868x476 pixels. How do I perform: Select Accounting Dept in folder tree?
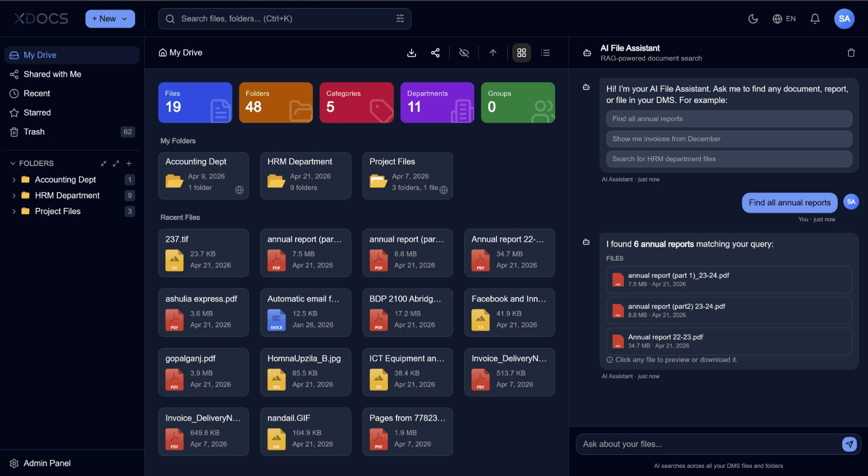pos(65,179)
